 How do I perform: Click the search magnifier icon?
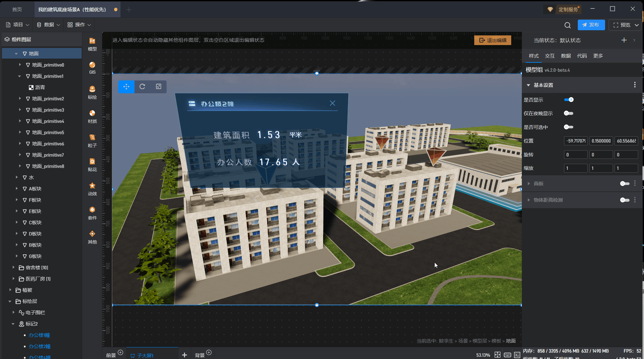pyautogui.click(x=567, y=25)
